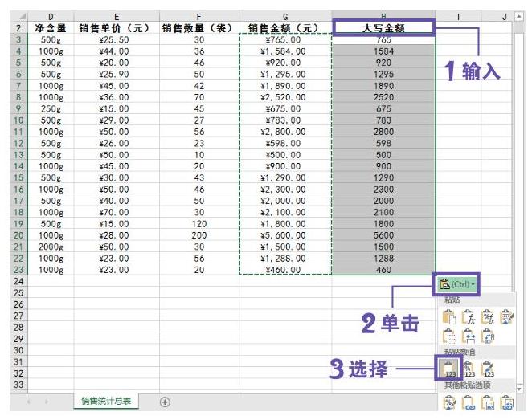Choose the plain Paste icon in paste options

(x=449, y=317)
